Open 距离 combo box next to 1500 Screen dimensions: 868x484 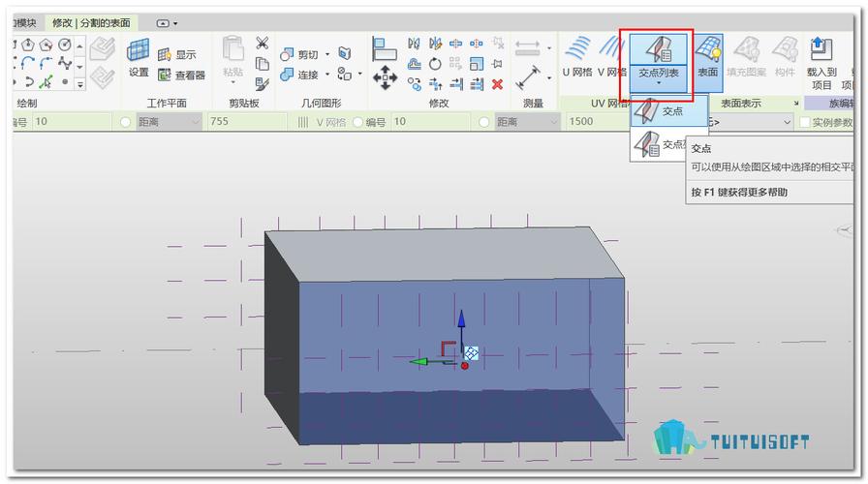527,122
